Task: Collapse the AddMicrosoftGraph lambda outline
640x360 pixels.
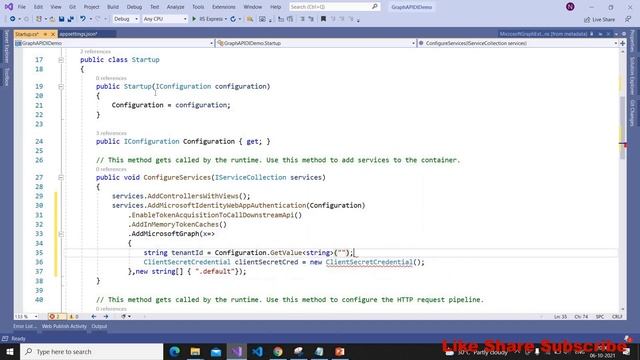Action: [x=61, y=234]
